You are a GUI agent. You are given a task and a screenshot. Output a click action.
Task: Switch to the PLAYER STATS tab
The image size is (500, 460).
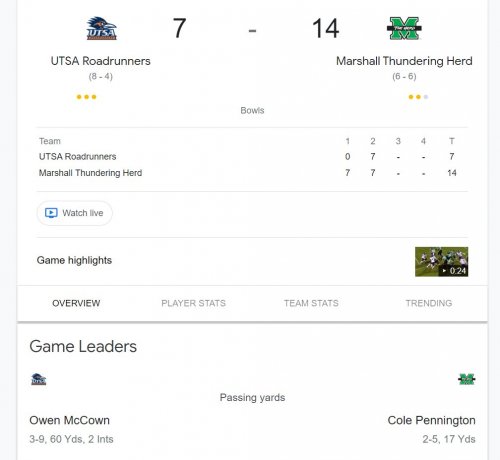(193, 303)
